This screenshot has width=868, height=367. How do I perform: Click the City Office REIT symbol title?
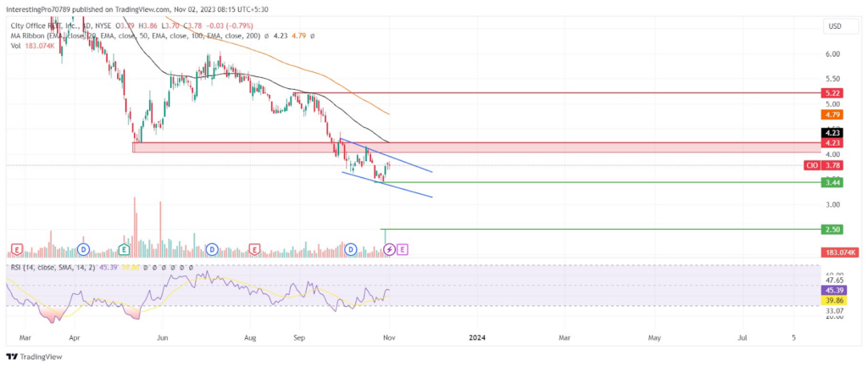click(x=44, y=25)
